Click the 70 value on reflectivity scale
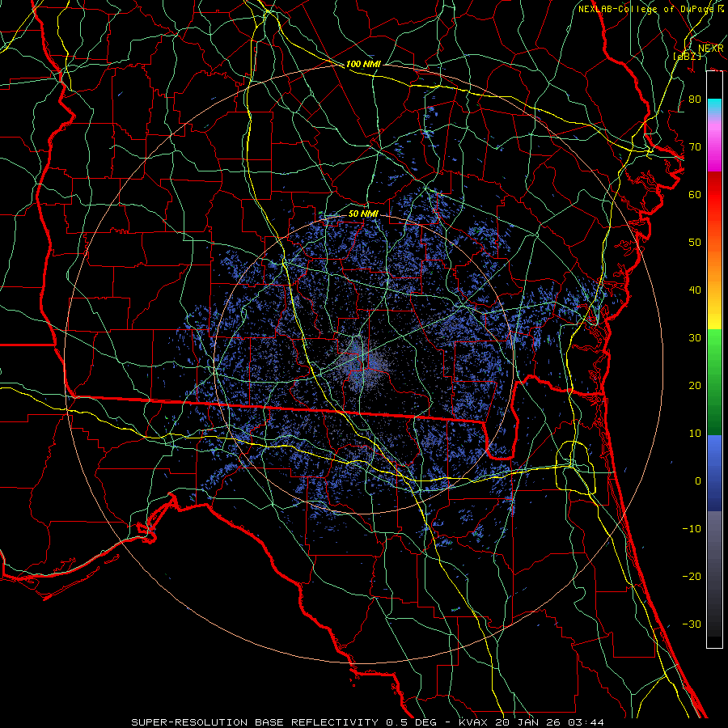 click(x=695, y=146)
